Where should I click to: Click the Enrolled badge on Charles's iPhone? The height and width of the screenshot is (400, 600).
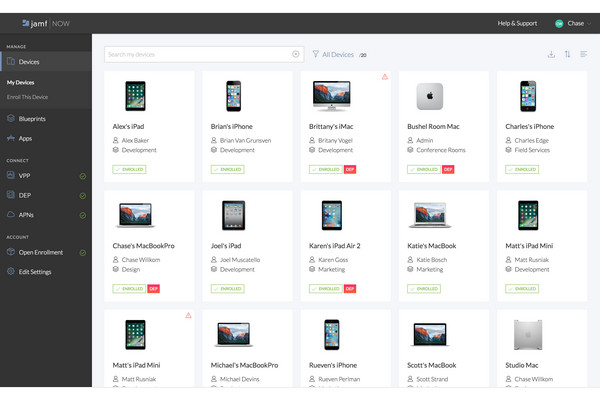point(522,169)
